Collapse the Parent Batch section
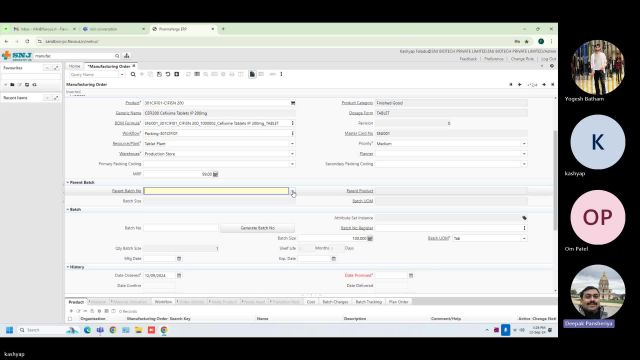This screenshot has width=640, height=360. coord(68,182)
